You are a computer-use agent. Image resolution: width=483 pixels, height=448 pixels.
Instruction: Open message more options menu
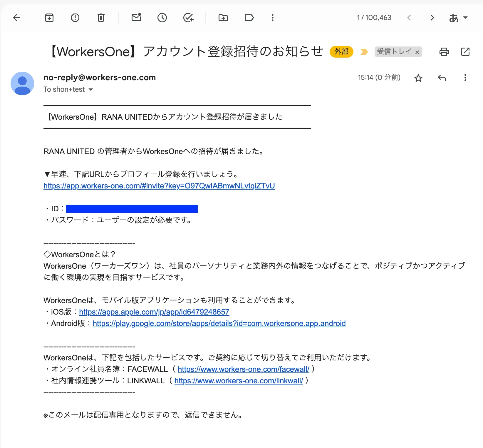point(465,78)
